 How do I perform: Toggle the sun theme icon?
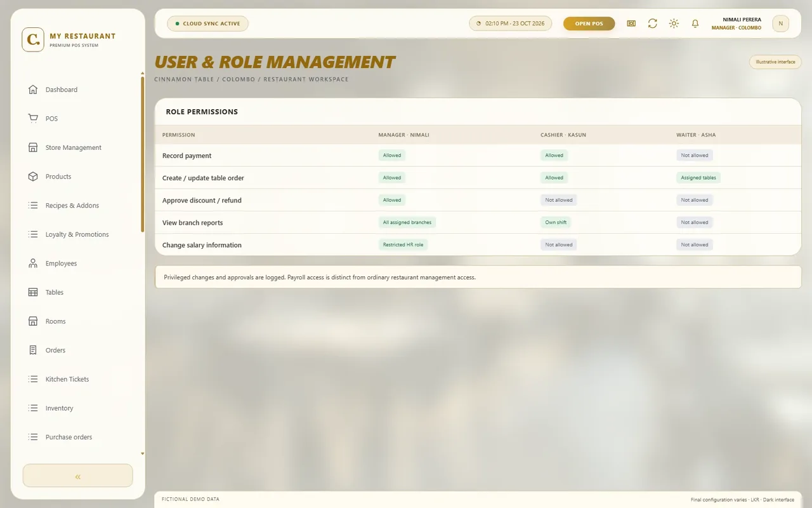[x=674, y=23]
